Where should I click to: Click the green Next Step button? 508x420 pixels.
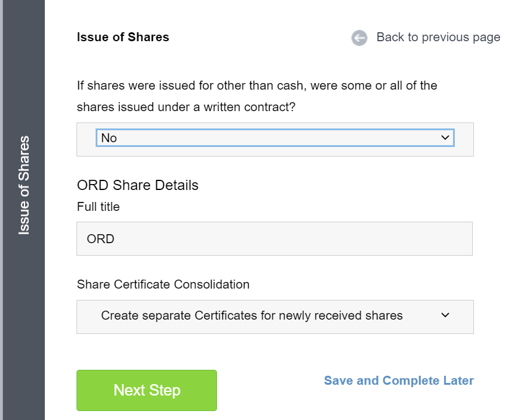pyautogui.click(x=147, y=390)
